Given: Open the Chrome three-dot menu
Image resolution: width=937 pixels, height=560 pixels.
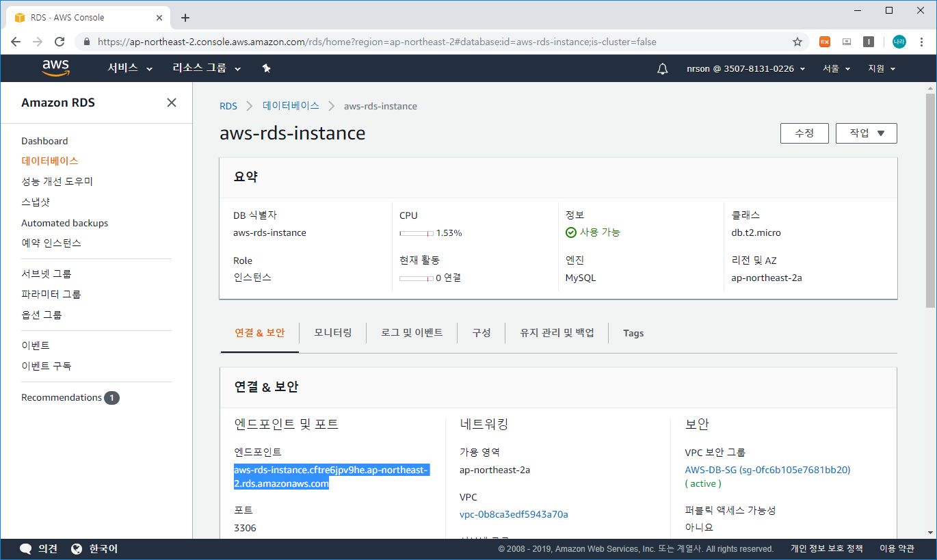Looking at the screenshot, I should point(921,42).
